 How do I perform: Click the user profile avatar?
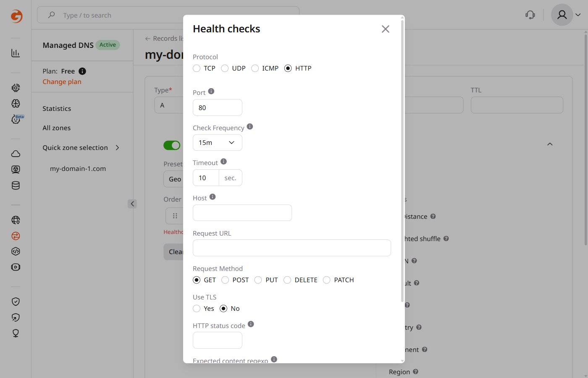(562, 15)
